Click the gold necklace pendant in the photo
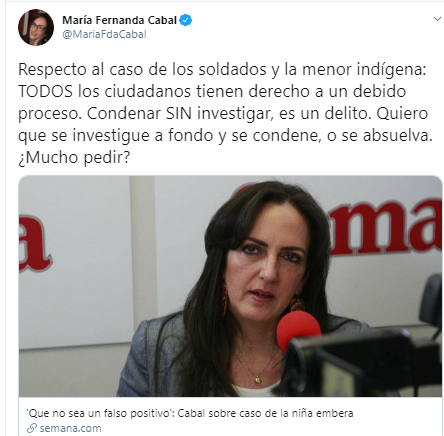The height and width of the screenshot is (436, 444). click(x=258, y=379)
